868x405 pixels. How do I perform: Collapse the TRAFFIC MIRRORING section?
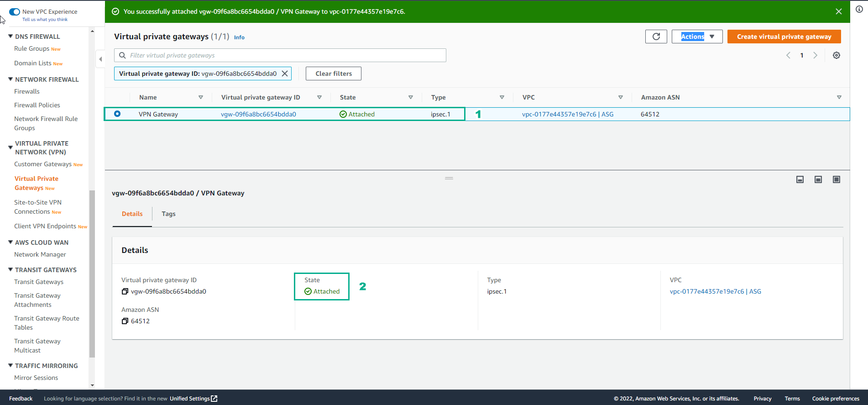[x=10, y=365]
